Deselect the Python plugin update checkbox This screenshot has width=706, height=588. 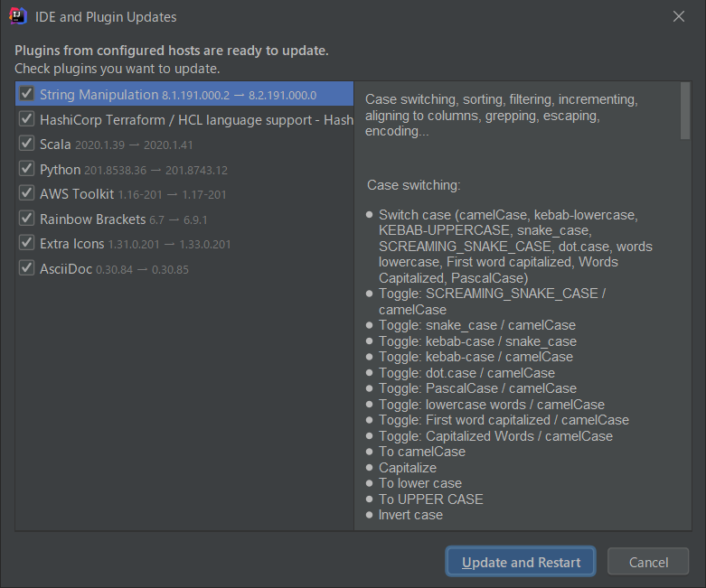26,169
